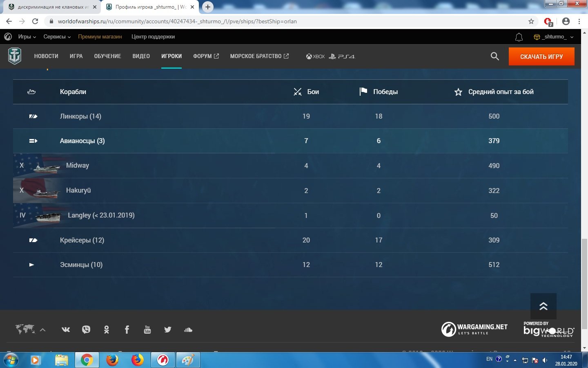Click the star icon beside Средний опыт
This screenshot has width=588, height=368.
coord(458,92)
